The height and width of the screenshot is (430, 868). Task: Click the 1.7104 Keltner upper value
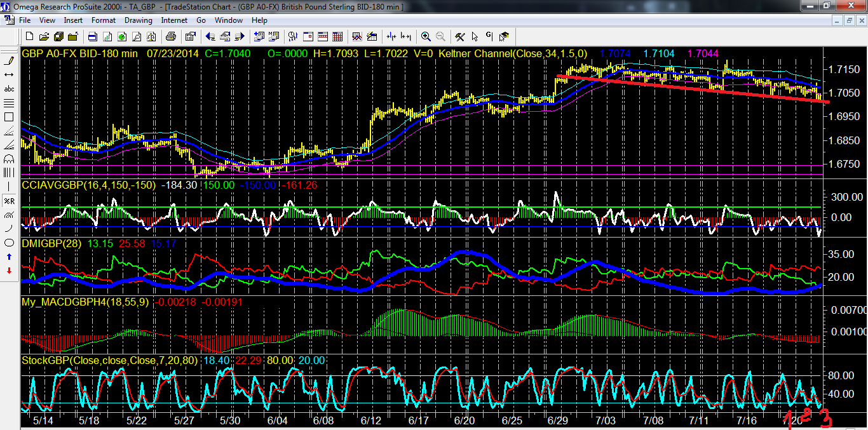659,53
